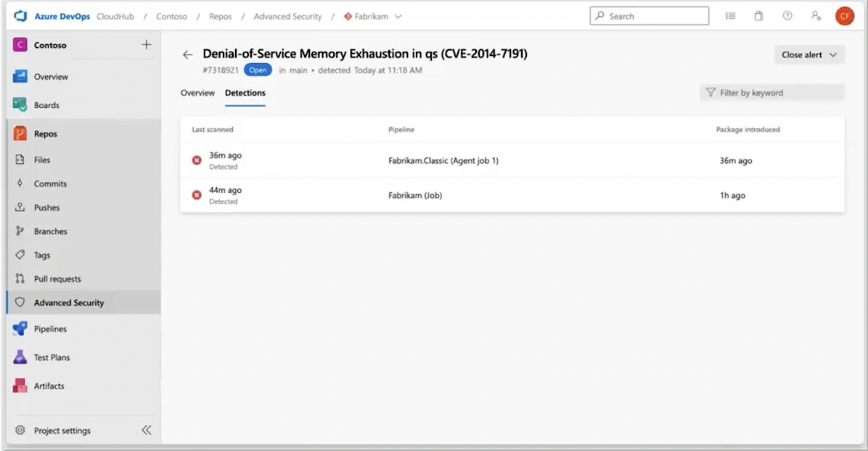Click the Contoso breadcrumb link
The height and width of the screenshot is (451, 868).
coord(171,17)
